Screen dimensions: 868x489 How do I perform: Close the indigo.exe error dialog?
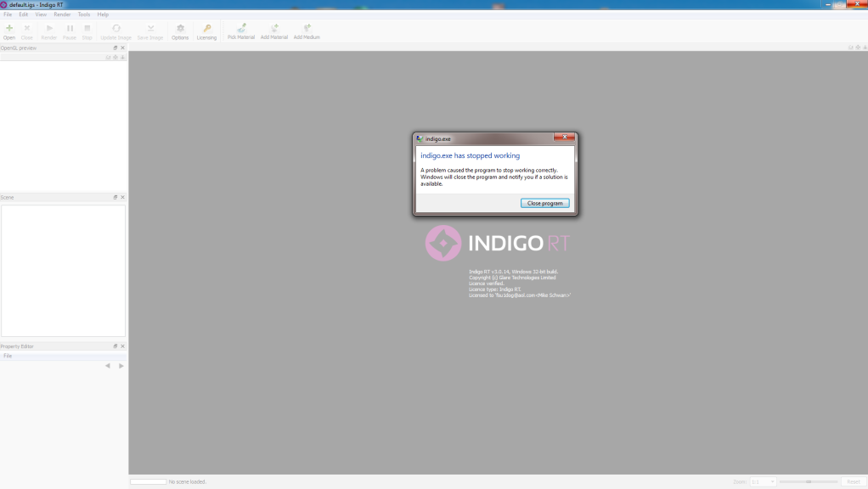564,137
